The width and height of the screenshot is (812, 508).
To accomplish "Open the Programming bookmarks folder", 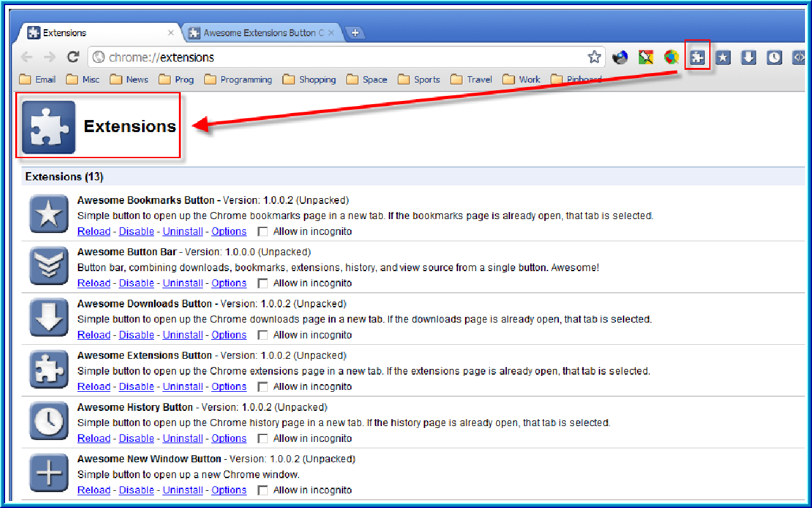I will (238, 79).
